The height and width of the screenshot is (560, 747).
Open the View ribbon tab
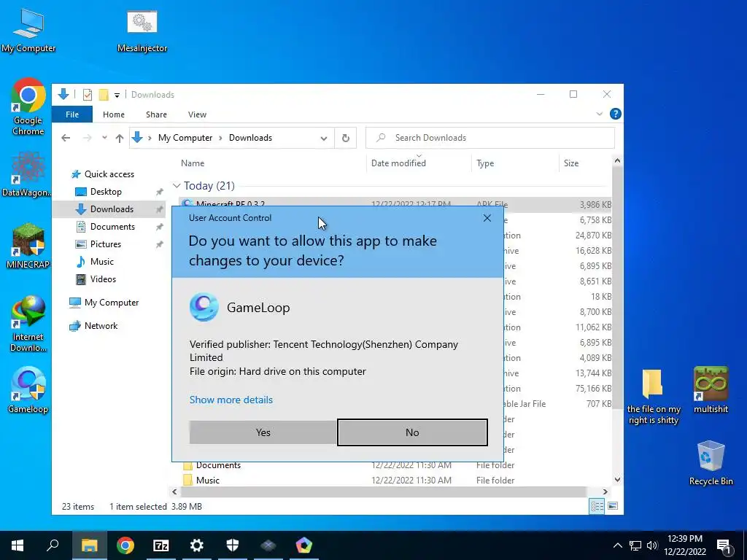[197, 114]
